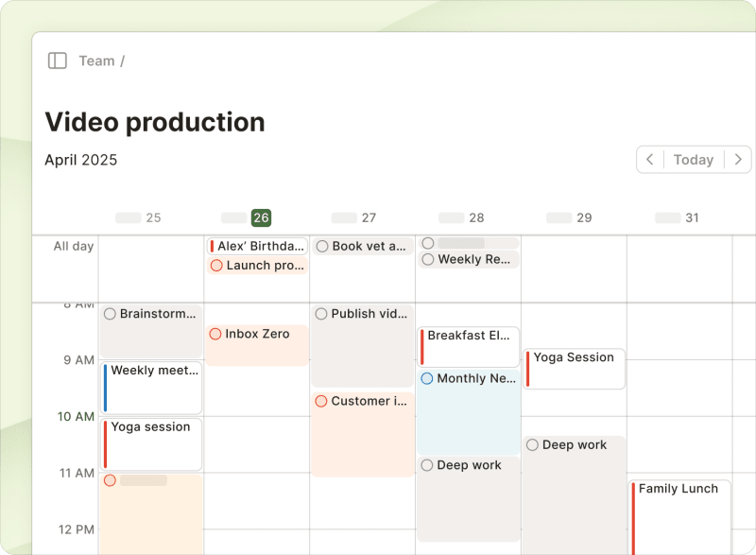This screenshot has height=555, width=756.
Task: Mark the Brainstorm task as done
Action: pos(110,313)
